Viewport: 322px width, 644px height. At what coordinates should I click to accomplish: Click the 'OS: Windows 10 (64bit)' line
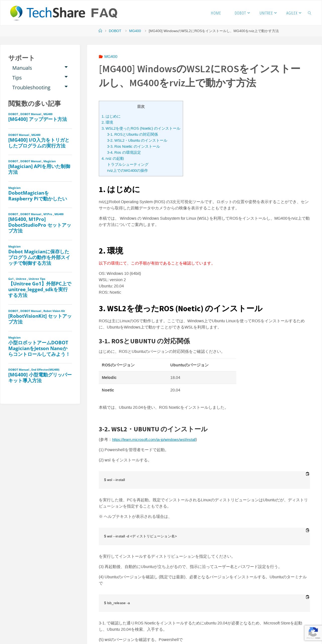tap(120, 274)
